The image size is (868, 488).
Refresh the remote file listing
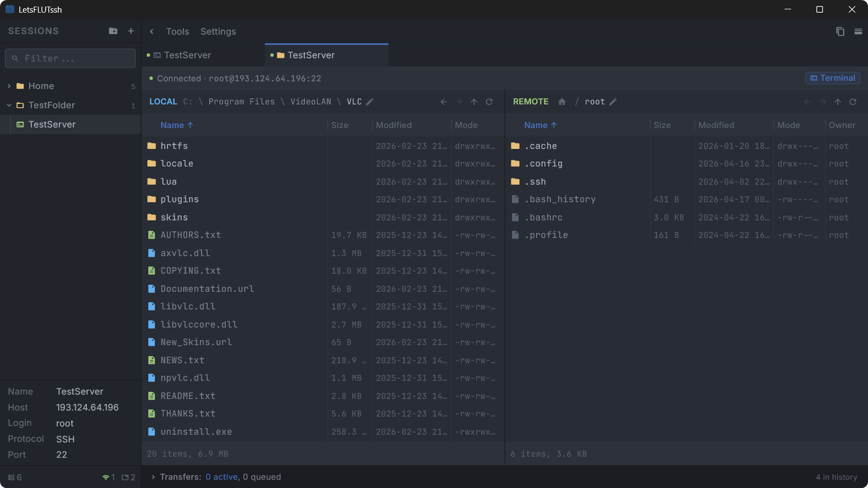coord(853,102)
